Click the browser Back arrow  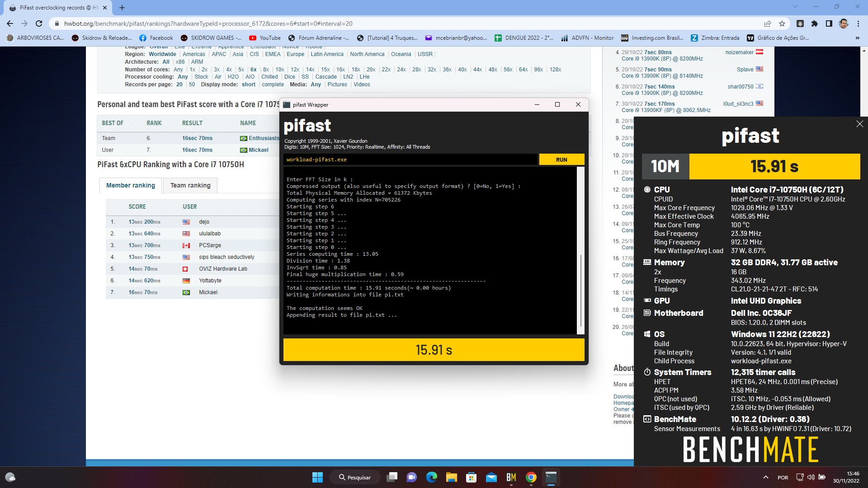coord(10,23)
